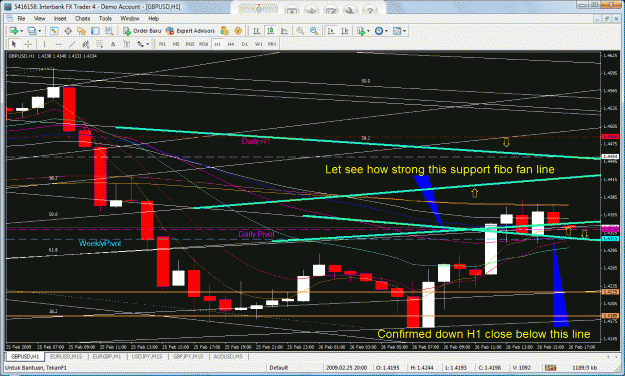Switch chart to line chart type

point(284,31)
